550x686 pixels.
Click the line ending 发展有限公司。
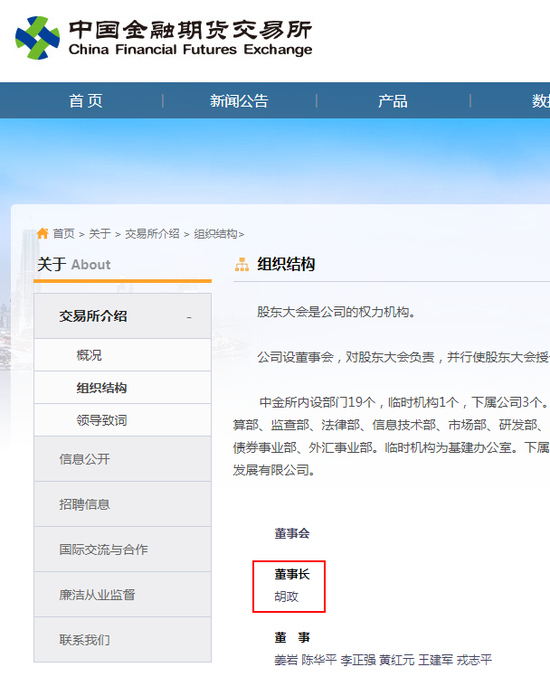point(273,470)
